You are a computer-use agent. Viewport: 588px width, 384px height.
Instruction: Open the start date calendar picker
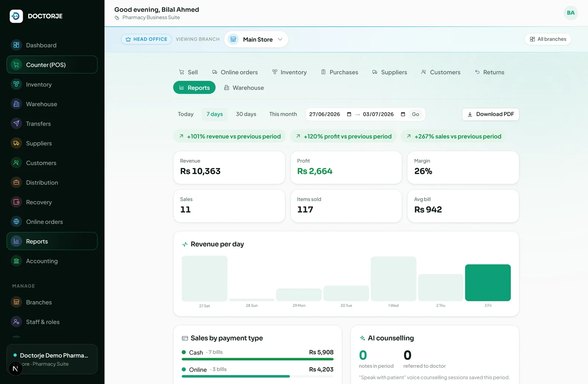(x=349, y=114)
